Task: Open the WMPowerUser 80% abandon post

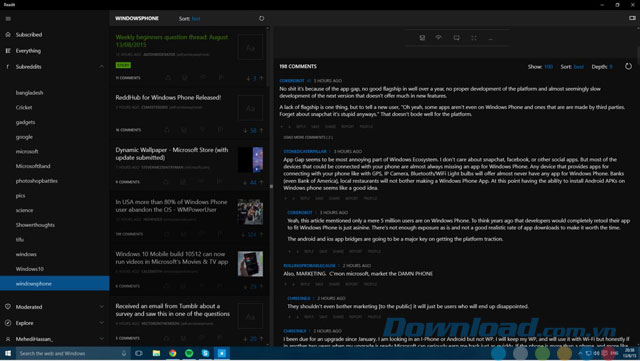Action: [171, 206]
